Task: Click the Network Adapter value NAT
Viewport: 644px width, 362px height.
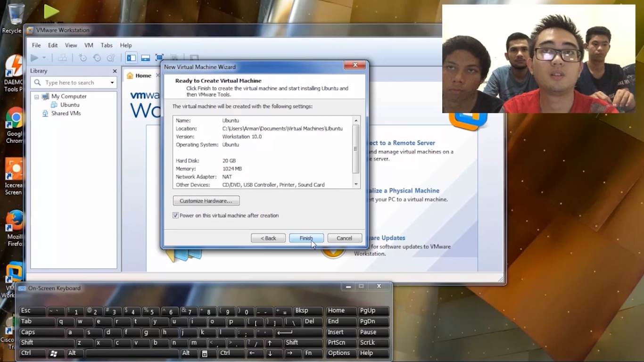Action: pos(227,177)
